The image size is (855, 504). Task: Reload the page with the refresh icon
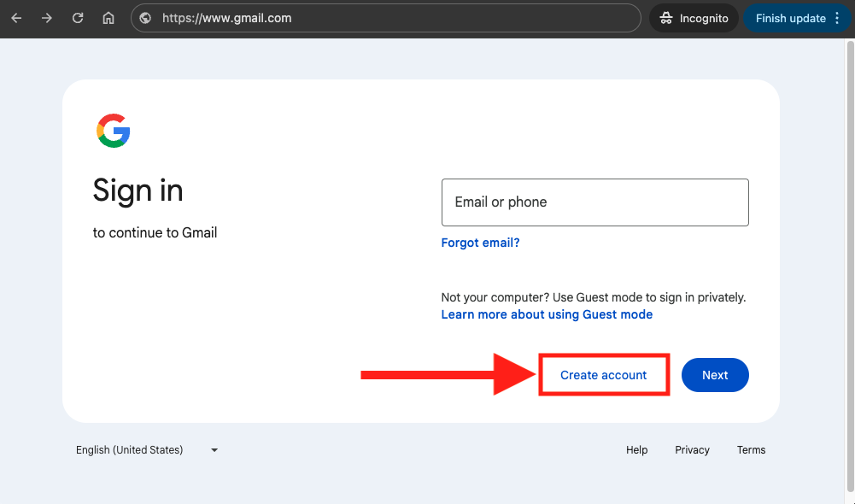click(78, 18)
